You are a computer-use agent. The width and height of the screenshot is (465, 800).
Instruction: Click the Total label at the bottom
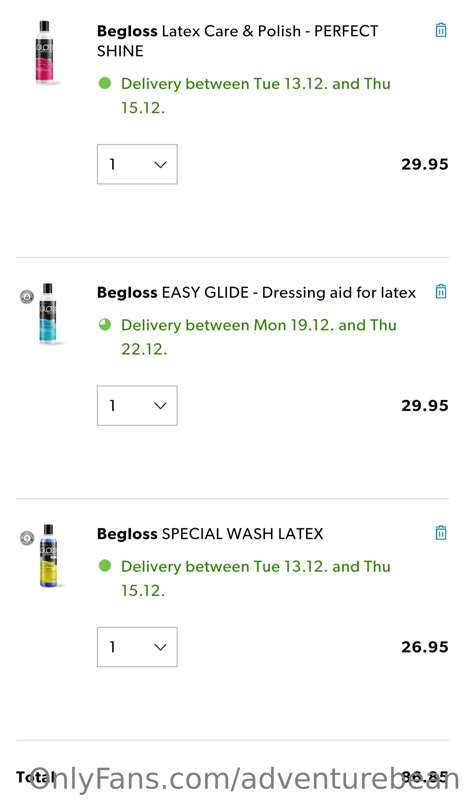pos(35,777)
